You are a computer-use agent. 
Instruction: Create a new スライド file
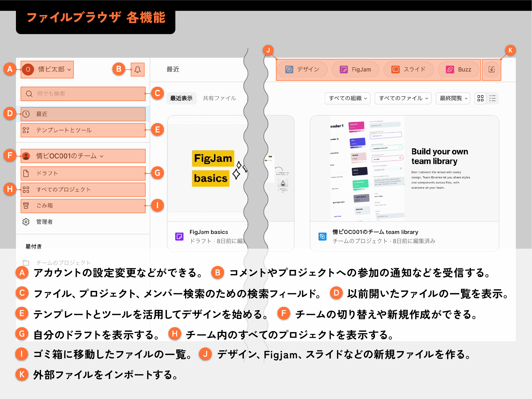click(x=409, y=69)
